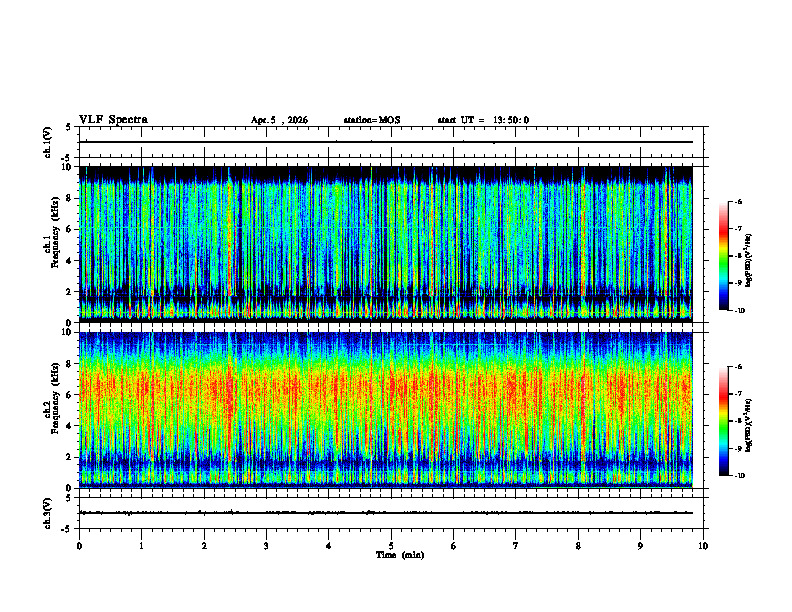Image resolution: width=792 pixels, height=612 pixels.
Task: Click the ch.1 spectrogram panel
Action: [x=386, y=244]
